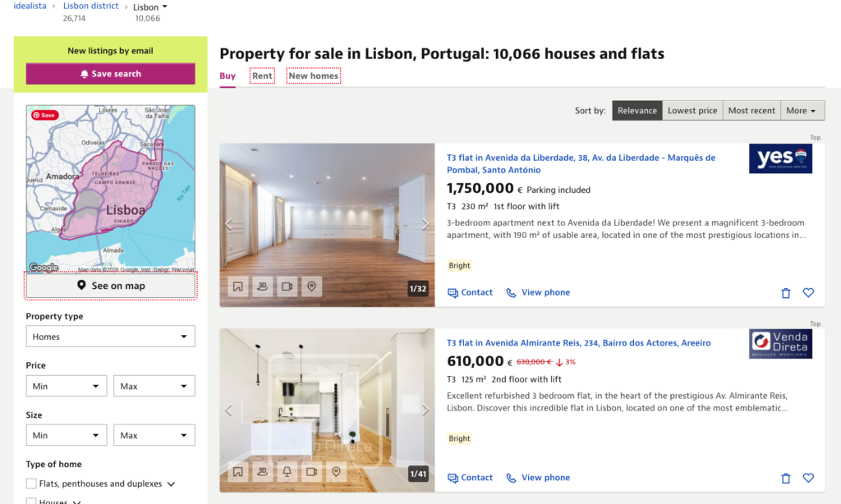Discard the Liberdade listing using the trash icon
The height and width of the screenshot is (504, 841).
(x=785, y=292)
